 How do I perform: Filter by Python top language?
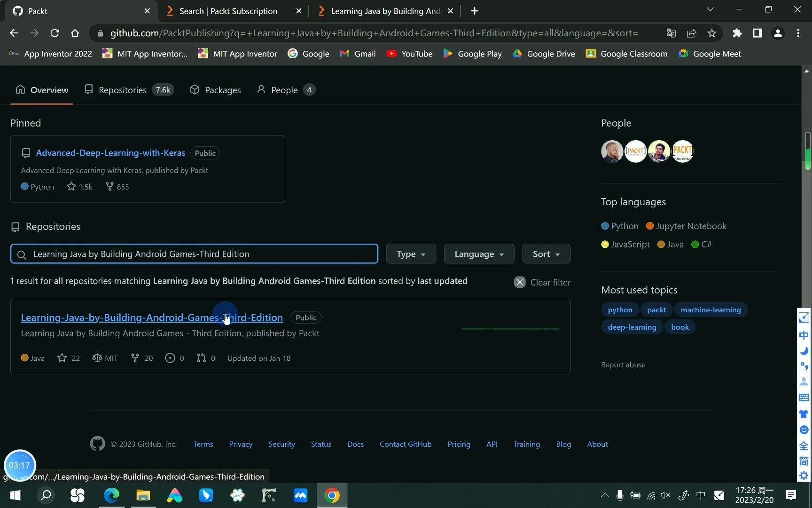620,226
